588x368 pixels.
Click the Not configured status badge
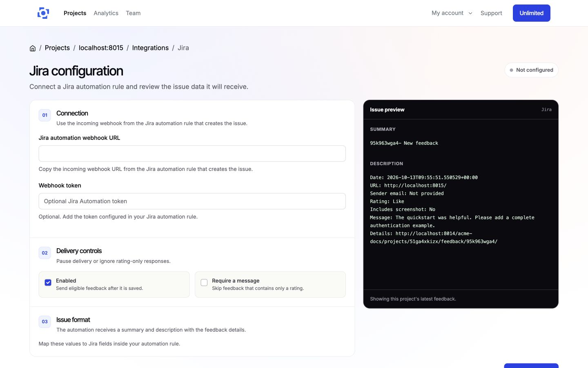[531, 70]
